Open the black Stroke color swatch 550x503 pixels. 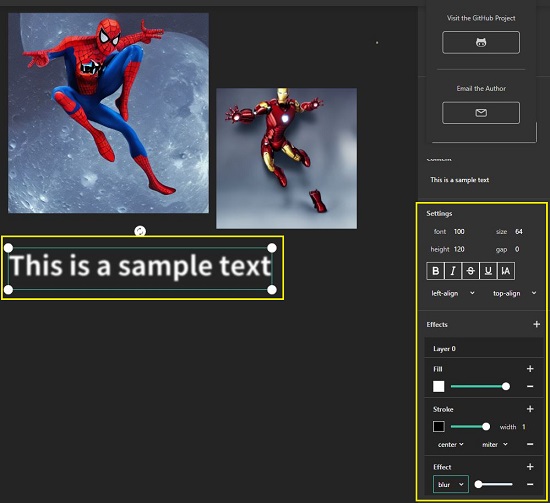pos(438,427)
